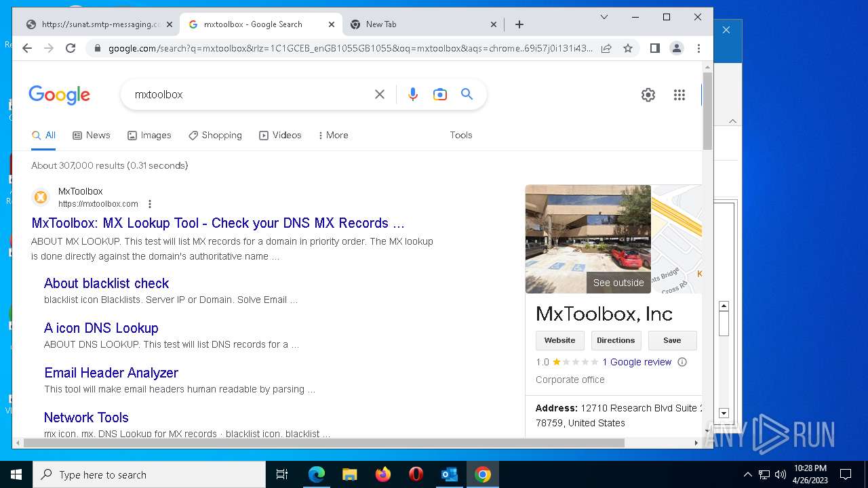This screenshot has width=868, height=488.
Task: Click the page vertical scrollbar thumb
Action: point(707,110)
